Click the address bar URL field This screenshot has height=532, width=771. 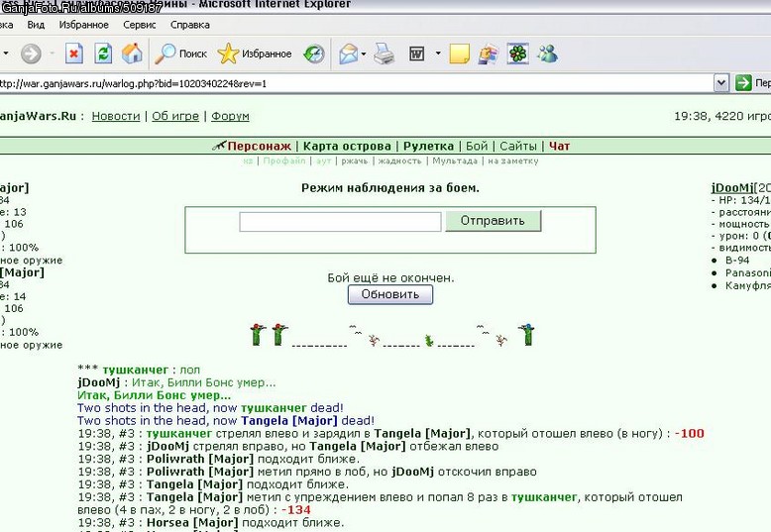pyautogui.click(x=356, y=83)
